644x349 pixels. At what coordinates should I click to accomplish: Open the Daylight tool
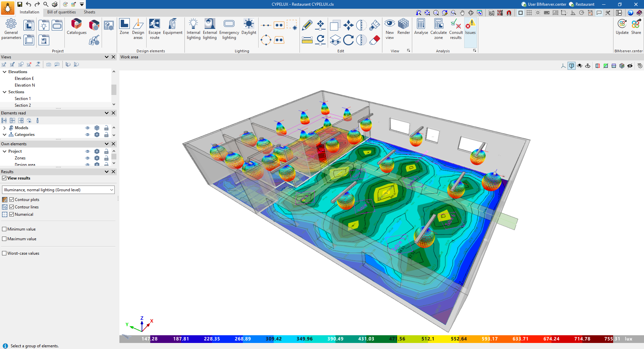click(249, 27)
